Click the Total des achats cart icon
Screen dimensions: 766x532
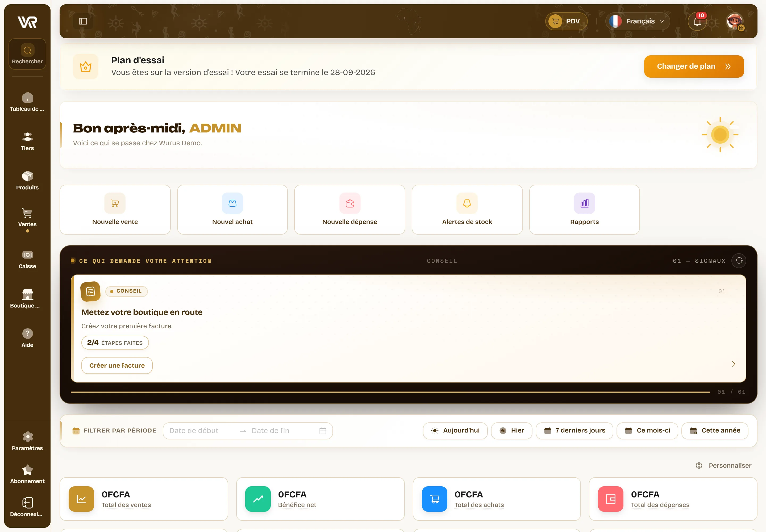pyautogui.click(x=434, y=499)
